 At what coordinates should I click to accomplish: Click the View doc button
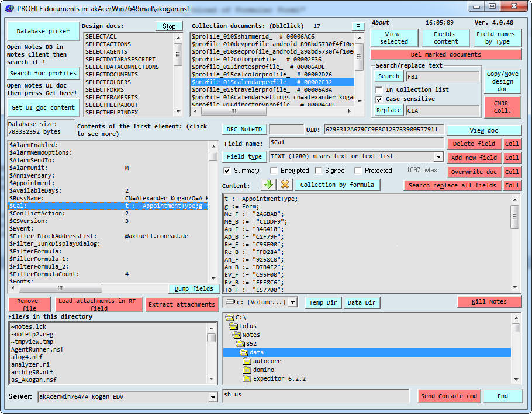pyautogui.click(x=484, y=130)
